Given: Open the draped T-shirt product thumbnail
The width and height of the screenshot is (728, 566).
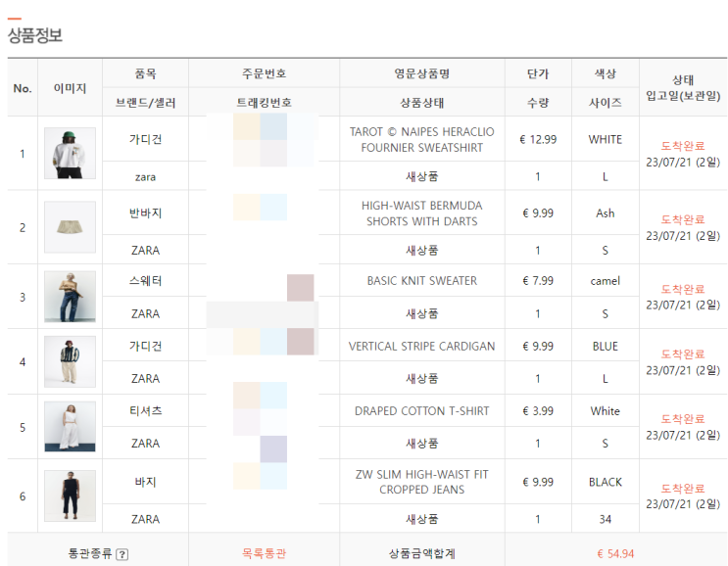Looking at the screenshot, I should 71,426.
